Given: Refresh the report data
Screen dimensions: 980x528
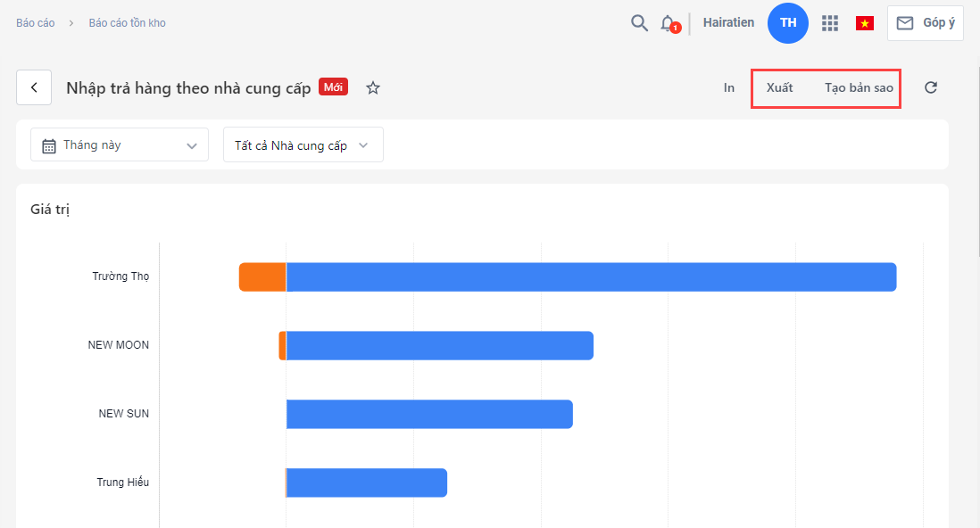Looking at the screenshot, I should 930,87.
